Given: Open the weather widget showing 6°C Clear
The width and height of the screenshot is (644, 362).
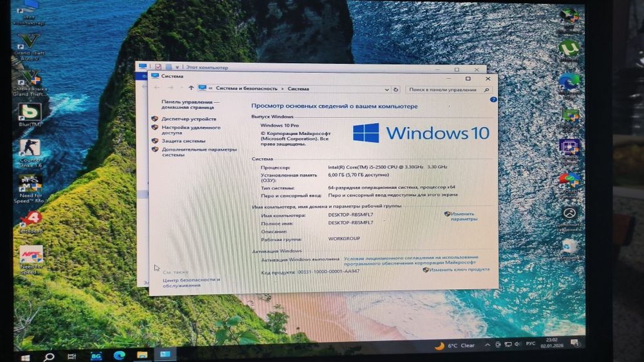Looking at the screenshot, I should pyautogui.click(x=454, y=345).
